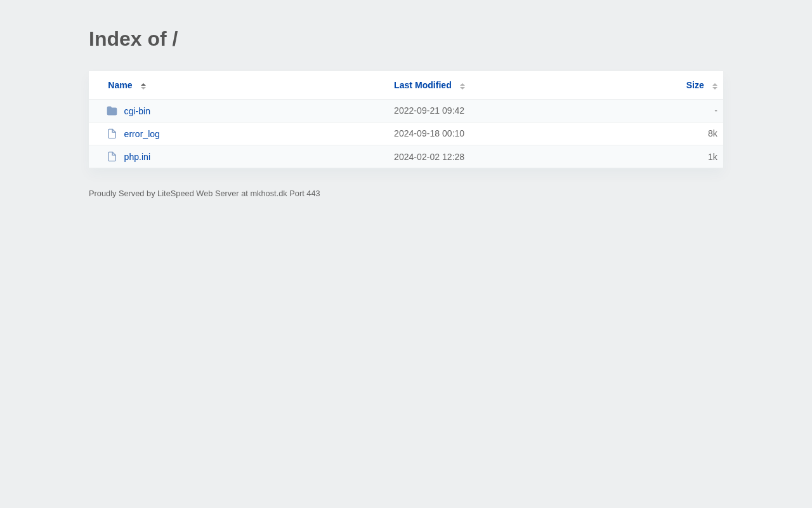Click the php.ini date 2024-02-02 12:28
The height and width of the screenshot is (508, 812).
pyautogui.click(x=429, y=157)
